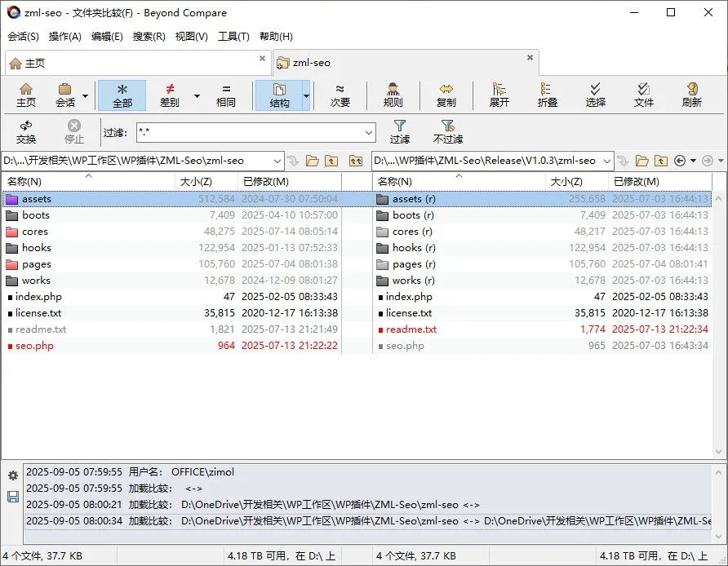
Task: Open the 结构 toolbar dropdown arrow
Action: click(x=306, y=96)
